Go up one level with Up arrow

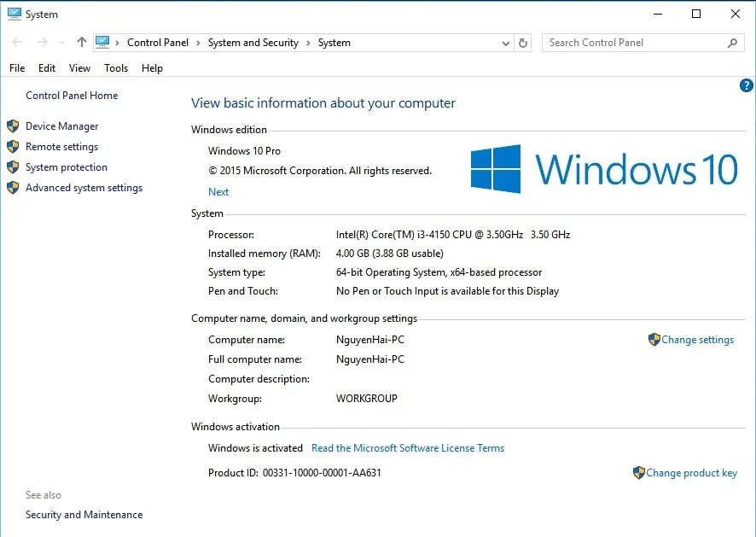click(81, 43)
